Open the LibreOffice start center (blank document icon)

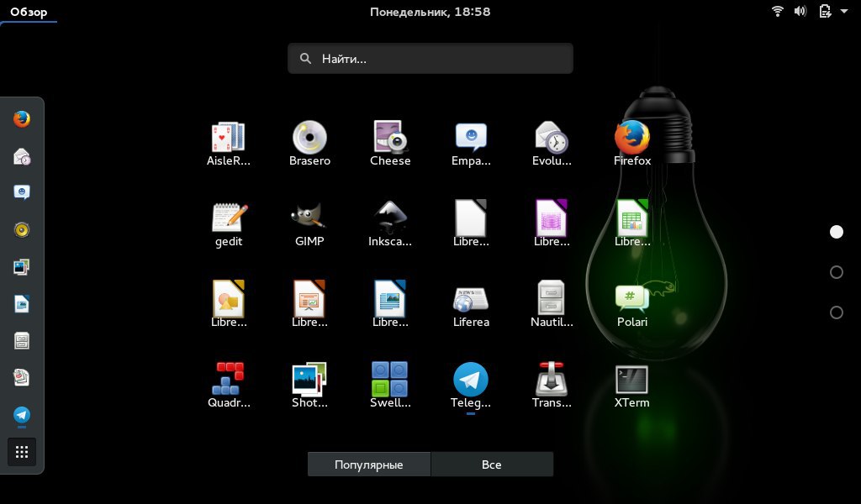471,224
